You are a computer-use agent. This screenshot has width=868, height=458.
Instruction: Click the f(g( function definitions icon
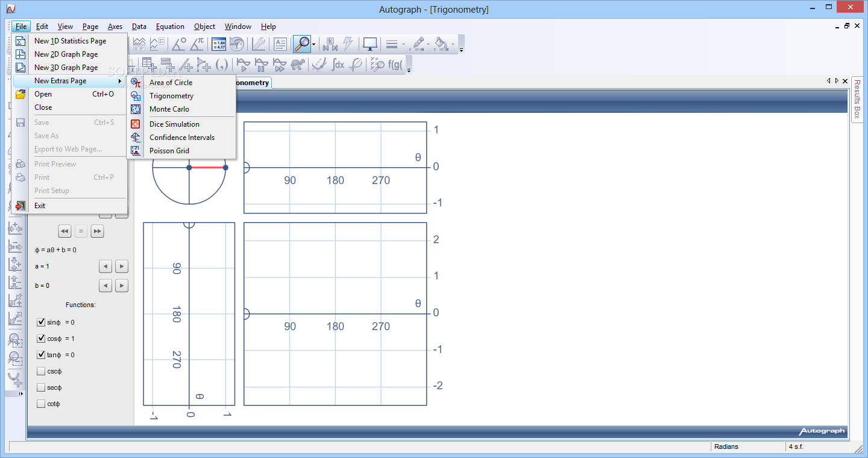click(x=395, y=64)
